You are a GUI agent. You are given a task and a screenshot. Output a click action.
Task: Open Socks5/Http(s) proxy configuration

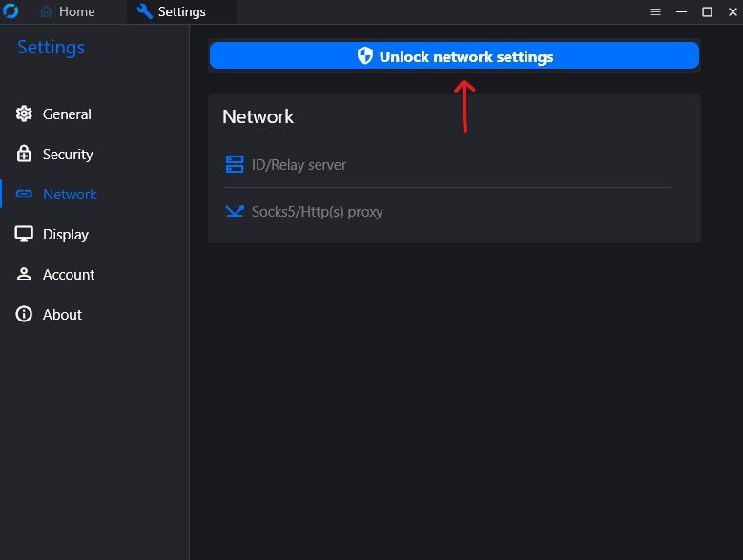coord(317,212)
